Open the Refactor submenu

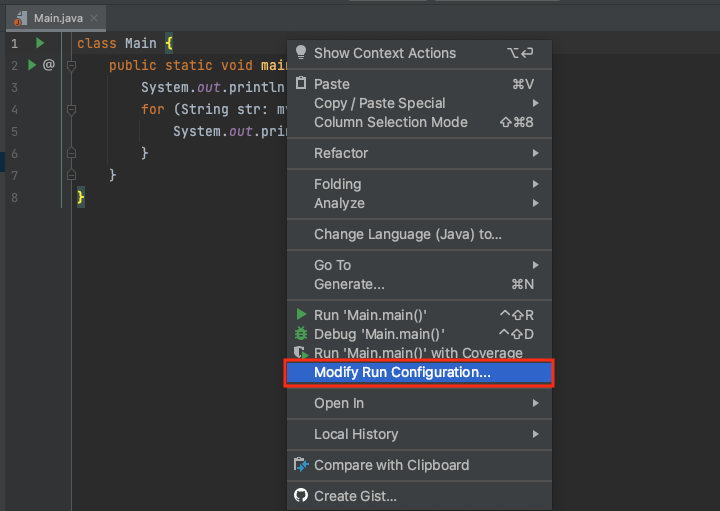419,153
